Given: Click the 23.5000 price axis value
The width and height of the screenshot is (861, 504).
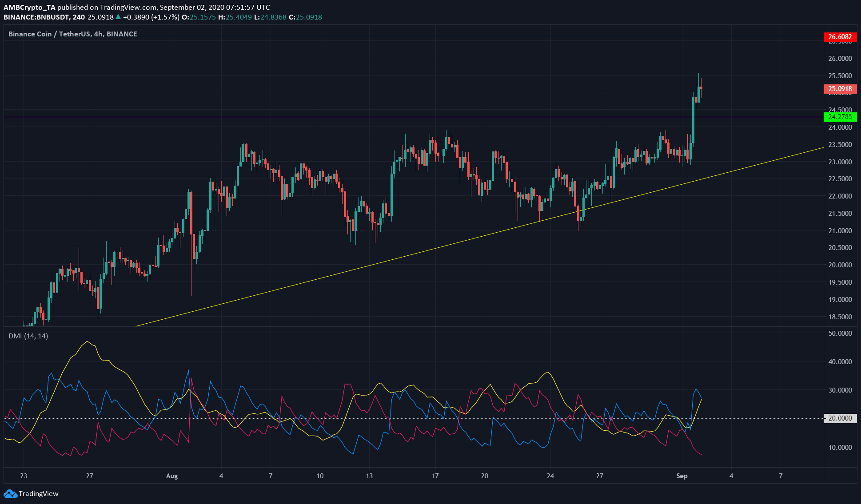Looking at the screenshot, I should tap(840, 145).
